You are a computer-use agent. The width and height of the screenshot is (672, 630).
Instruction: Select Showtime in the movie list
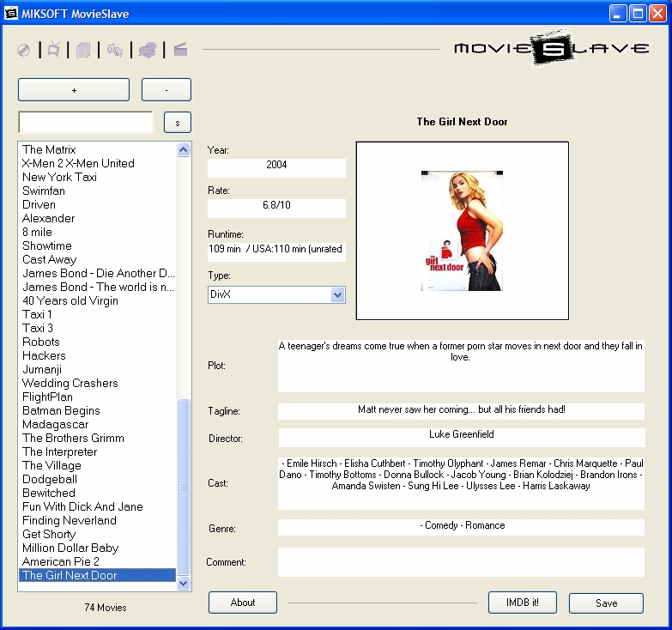tap(98, 245)
